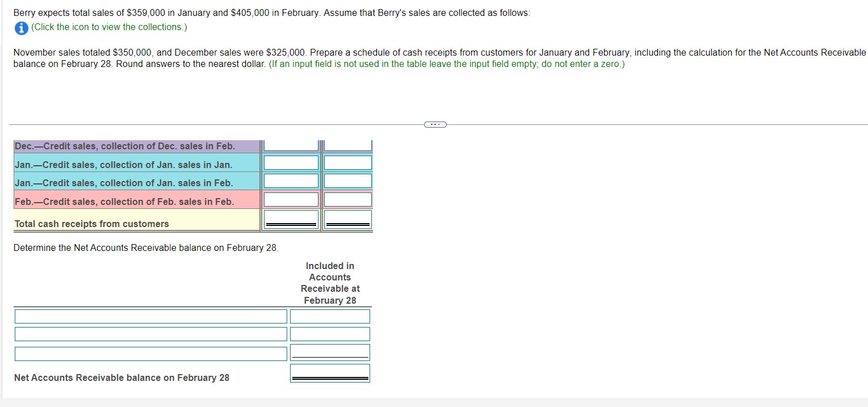Select the January field for Jan. sales collected in Jan.
This screenshot has width=868, height=407.
point(290,163)
